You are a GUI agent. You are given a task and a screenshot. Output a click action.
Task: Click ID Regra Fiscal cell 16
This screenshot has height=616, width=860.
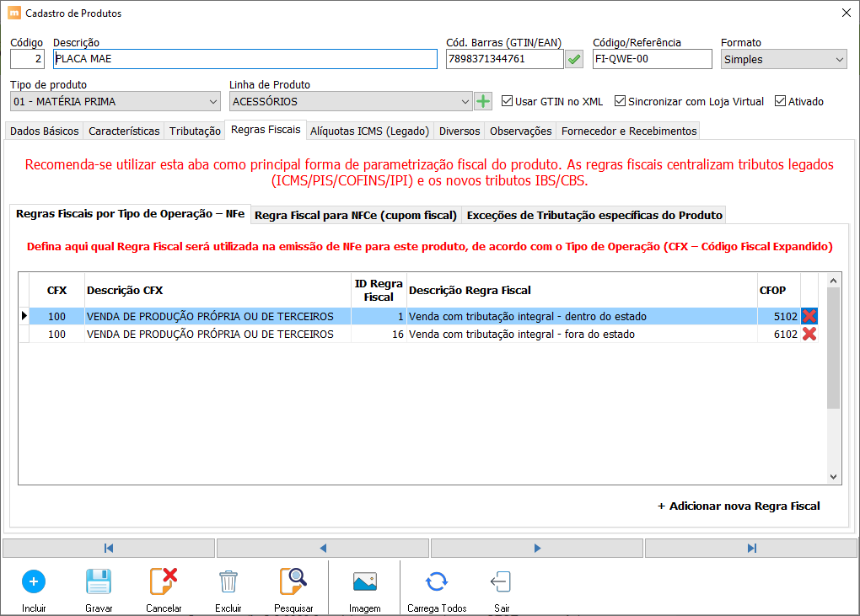pos(379,334)
